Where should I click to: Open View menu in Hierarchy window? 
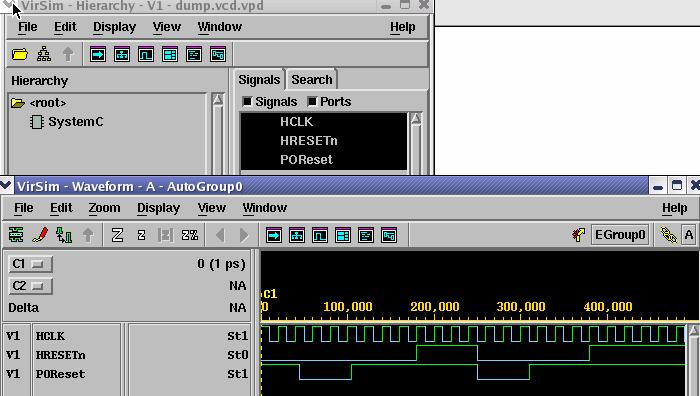(167, 27)
